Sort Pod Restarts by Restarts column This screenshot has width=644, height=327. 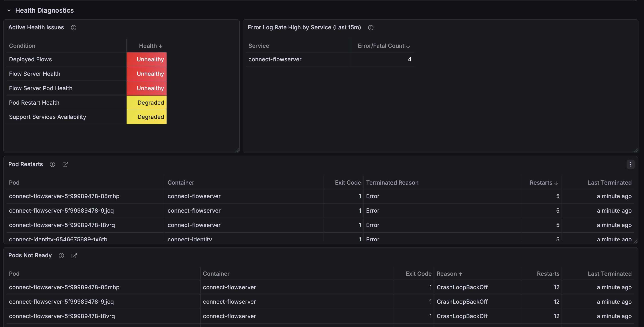[x=544, y=183]
